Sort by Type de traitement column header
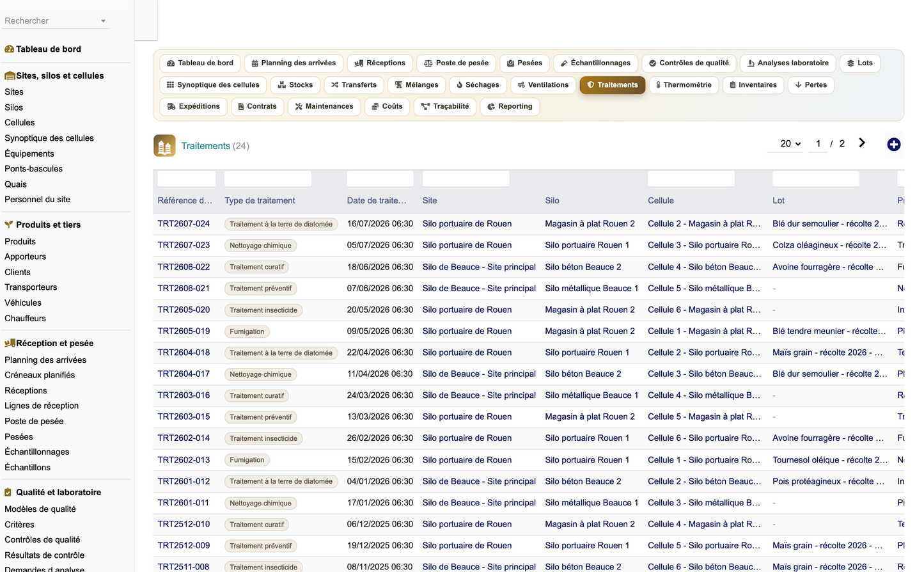924x572 pixels. [260, 201]
